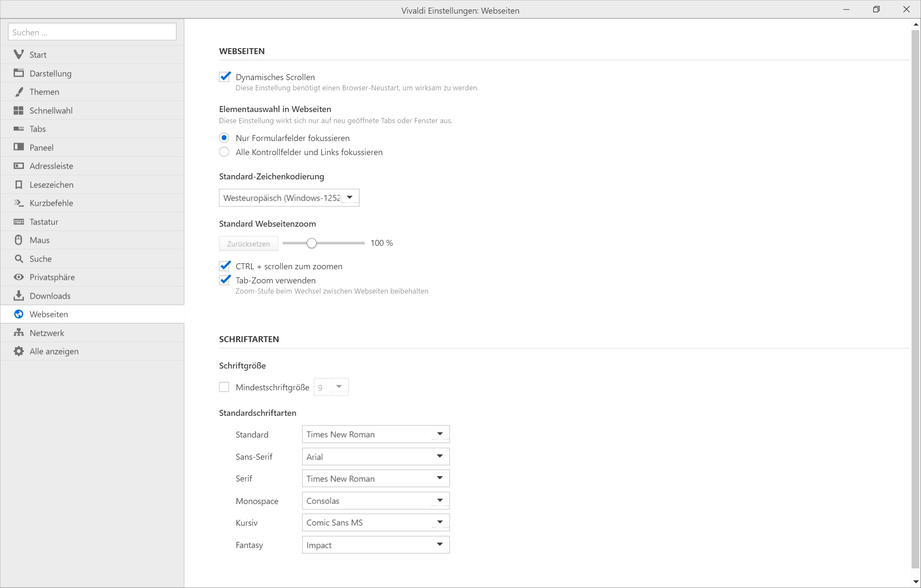Click the mouse icon for Maus
The height and width of the screenshot is (588, 921).
(18, 240)
